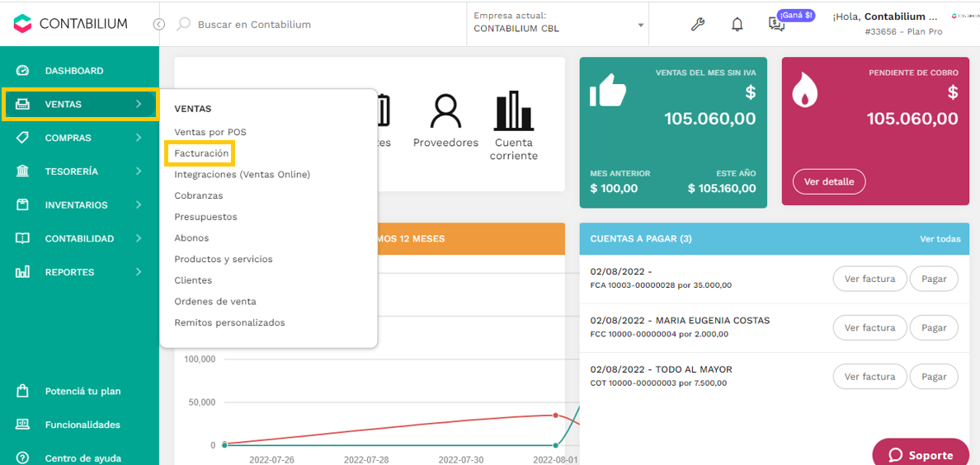The width and height of the screenshot is (980, 465).
Task: Click the Dashboard gauge icon
Action: [22, 71]
